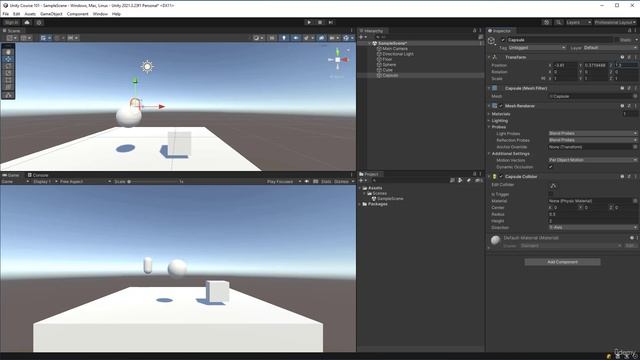Open Transform component help icon
The height and width of the screenshot is (360, 640).
tap(622, 58)
